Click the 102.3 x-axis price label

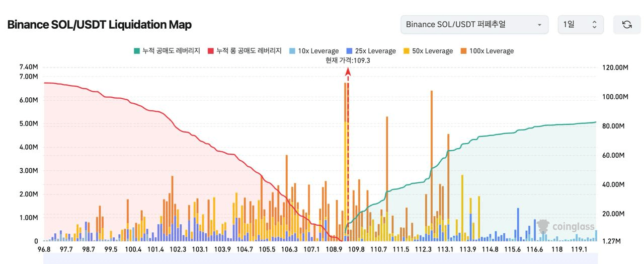coord(178,249)
